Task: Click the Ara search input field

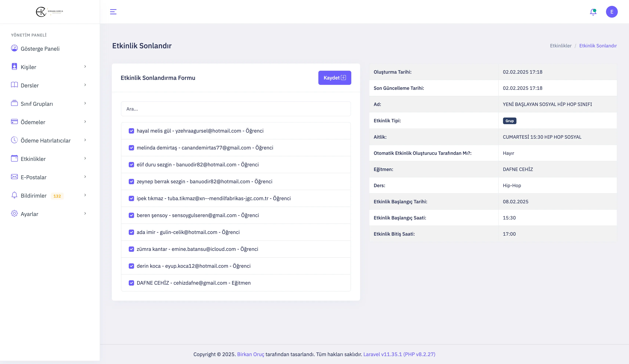Action: coord(236,109)
